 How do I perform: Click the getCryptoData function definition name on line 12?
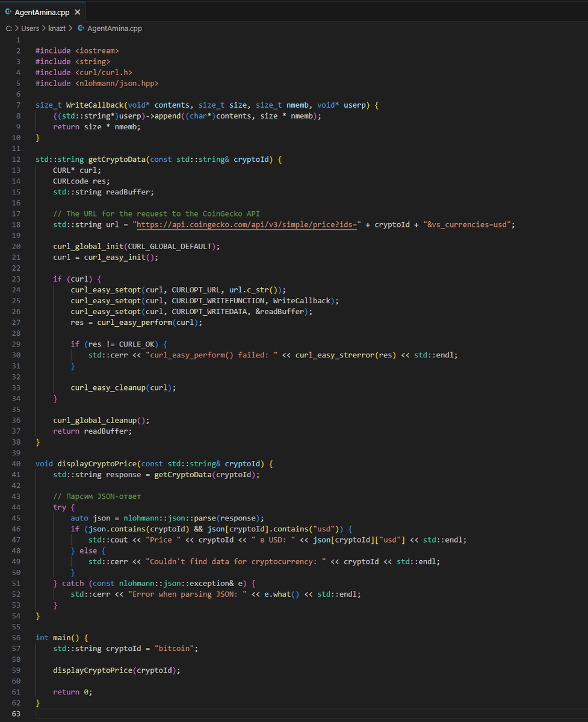pyautogui.click(x=117, y=159)
